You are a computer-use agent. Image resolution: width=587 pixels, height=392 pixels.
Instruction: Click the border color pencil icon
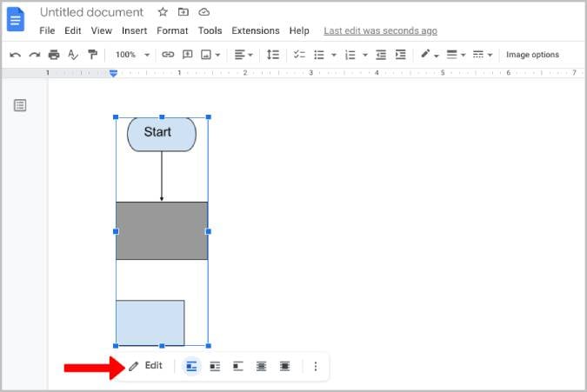(x=425, y=54)
